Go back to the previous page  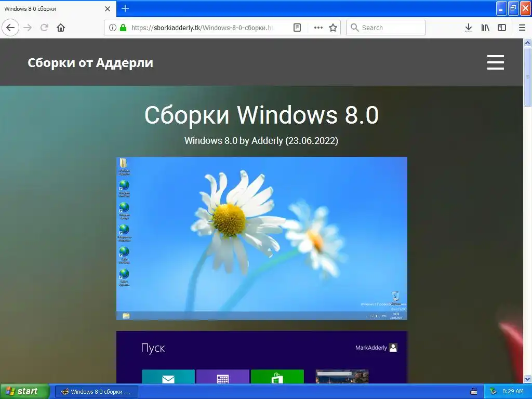point(10,28)
